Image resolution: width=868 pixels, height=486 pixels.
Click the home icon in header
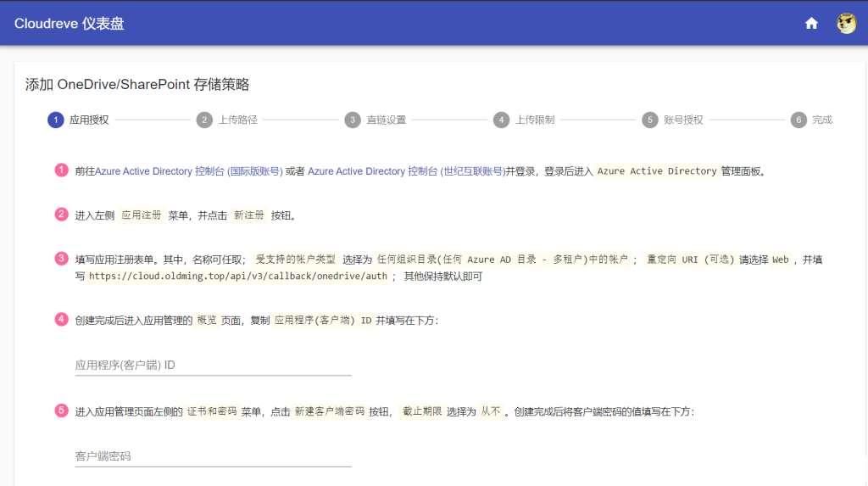pos(811,23)
